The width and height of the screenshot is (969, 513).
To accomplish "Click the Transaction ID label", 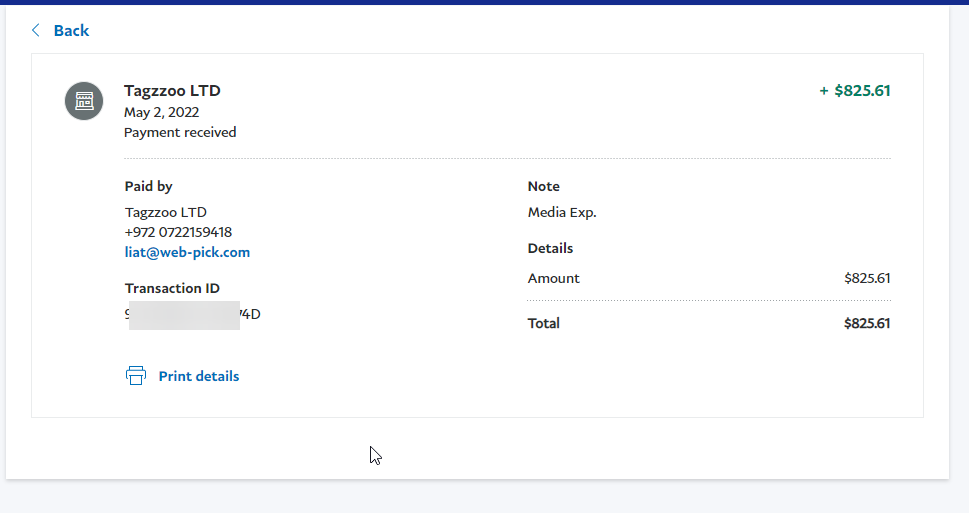I will 172,288.
